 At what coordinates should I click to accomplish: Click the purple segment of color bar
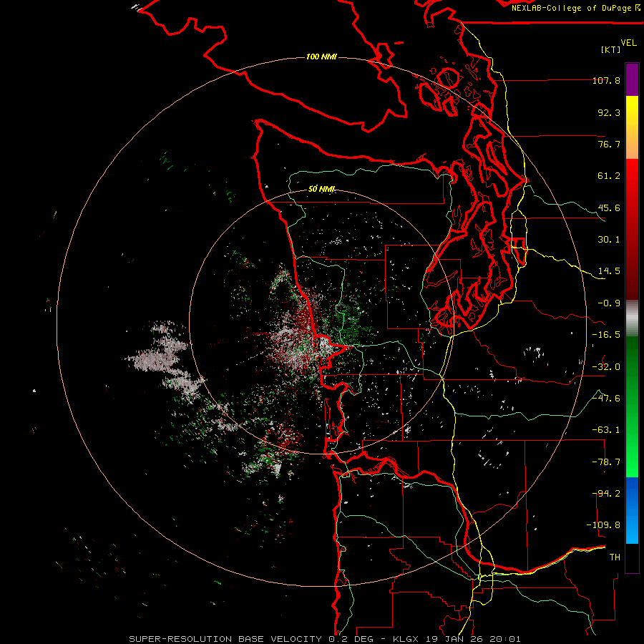632,79
